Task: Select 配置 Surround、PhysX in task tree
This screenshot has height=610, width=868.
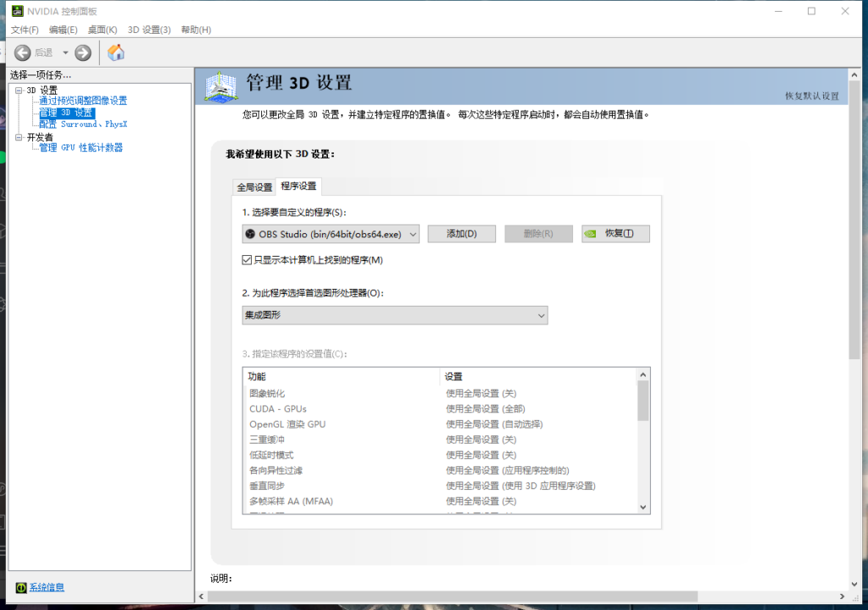Action: point(83,124)
